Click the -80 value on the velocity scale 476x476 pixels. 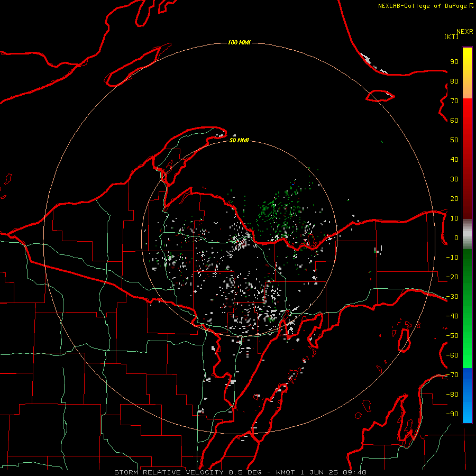(x=452, y=395)
